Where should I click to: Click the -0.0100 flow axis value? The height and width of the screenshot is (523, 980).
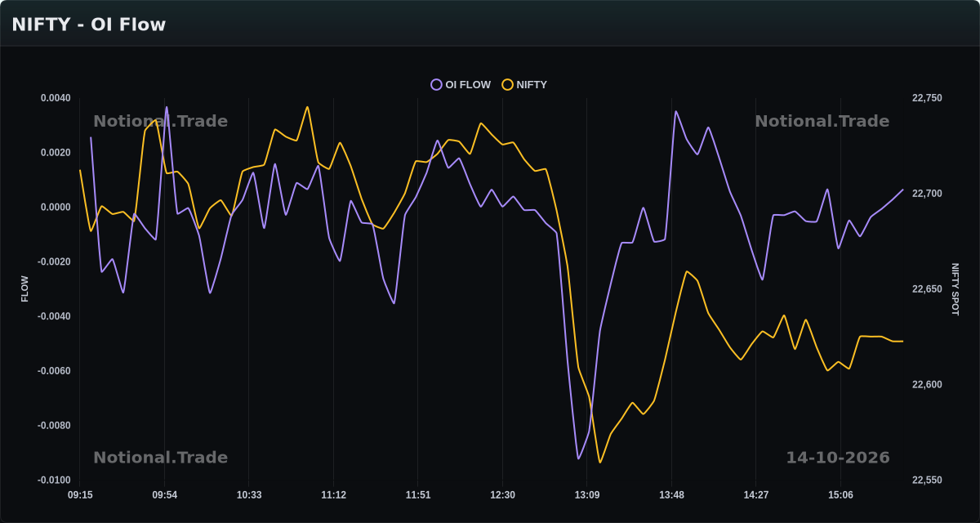[x=54, y=481]
